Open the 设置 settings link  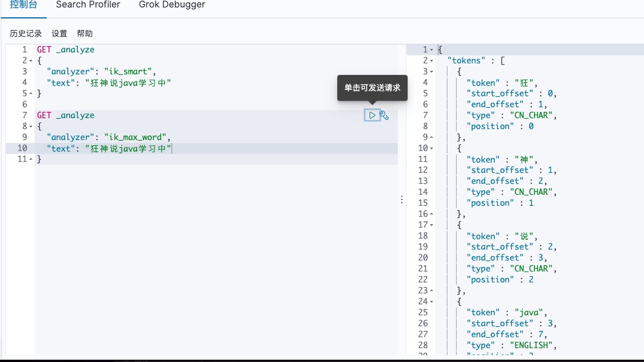59,33
